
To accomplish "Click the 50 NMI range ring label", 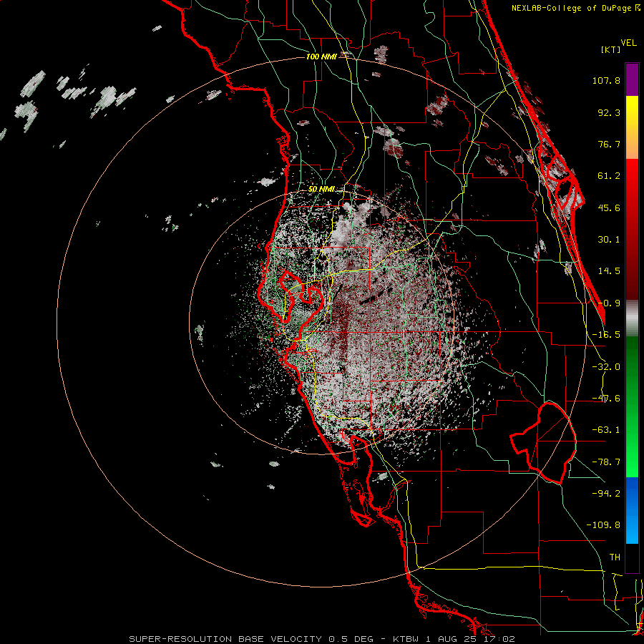I will coord(321,189).
